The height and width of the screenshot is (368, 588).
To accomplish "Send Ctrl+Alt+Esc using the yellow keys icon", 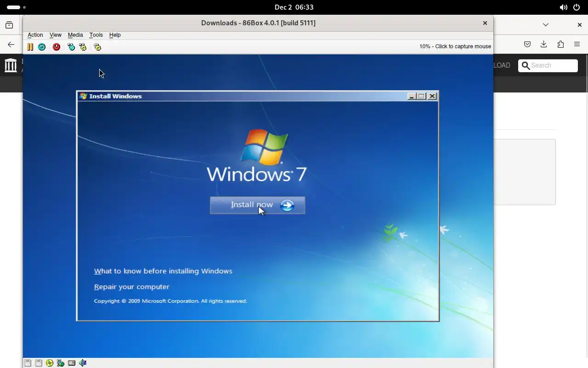I will point(83,47).
